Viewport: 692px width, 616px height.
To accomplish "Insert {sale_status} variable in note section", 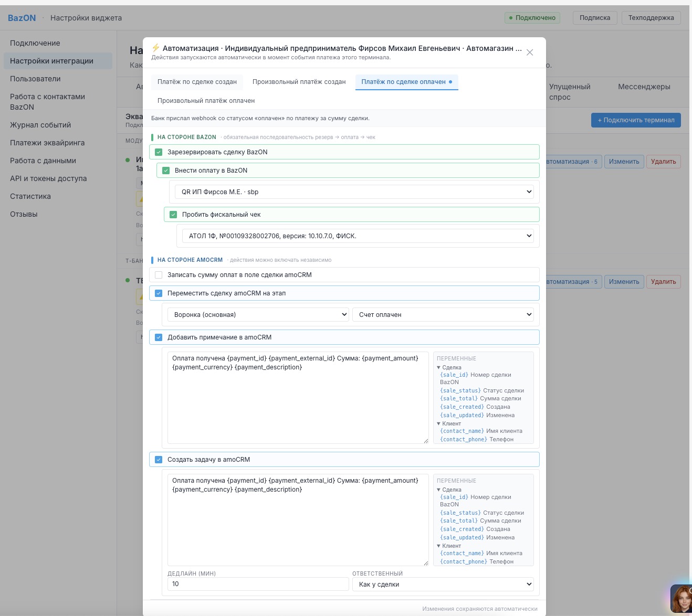I will [x=460, y=390].
